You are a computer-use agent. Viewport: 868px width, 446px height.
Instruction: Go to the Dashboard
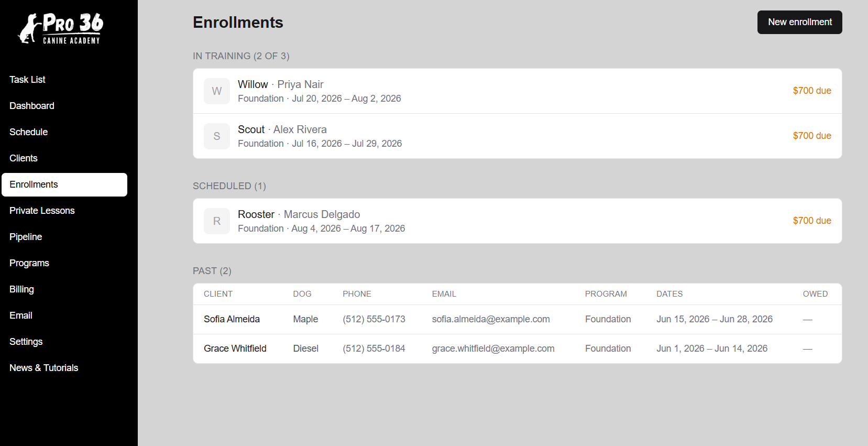(64, 106)
